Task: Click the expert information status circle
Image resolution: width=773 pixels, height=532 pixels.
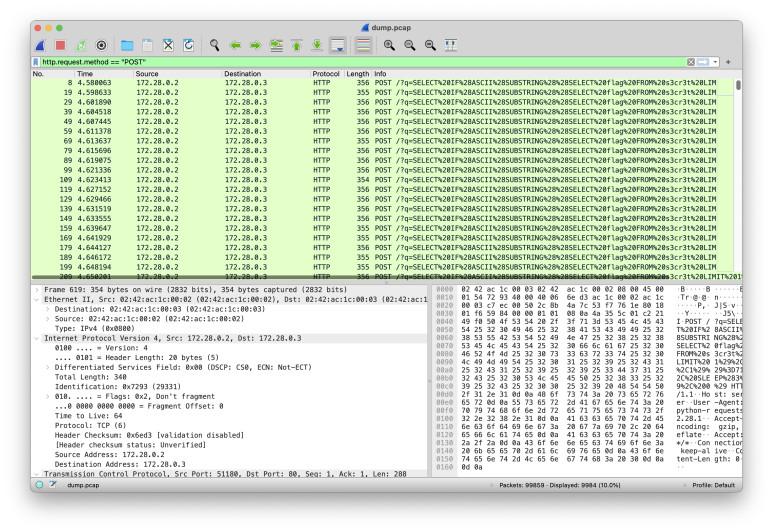Action: (39, 485)
